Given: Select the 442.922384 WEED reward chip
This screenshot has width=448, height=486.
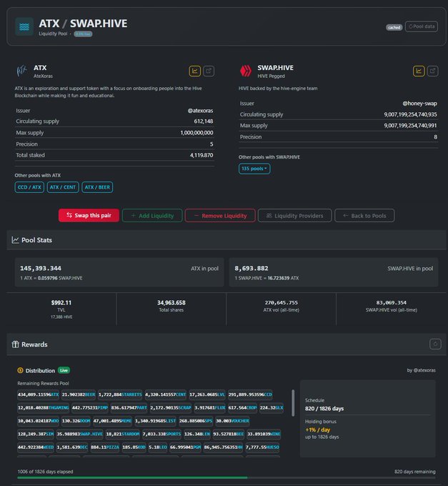Looking at the screenshot, I should [x=36, y=447].
